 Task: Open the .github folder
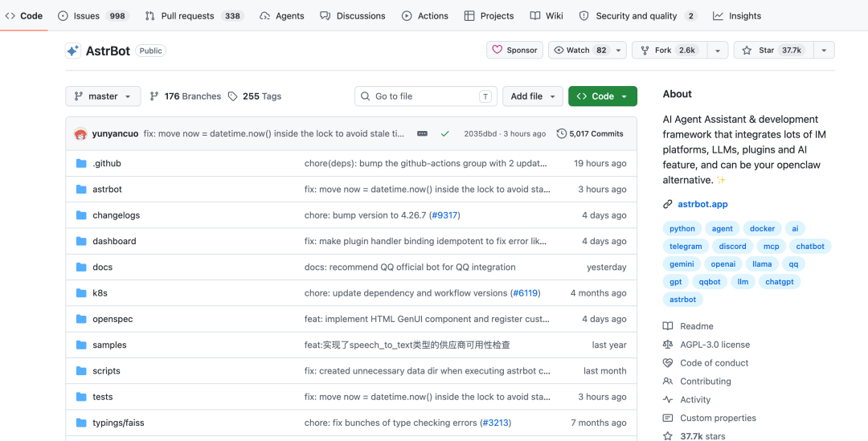[x=106, y=163]
